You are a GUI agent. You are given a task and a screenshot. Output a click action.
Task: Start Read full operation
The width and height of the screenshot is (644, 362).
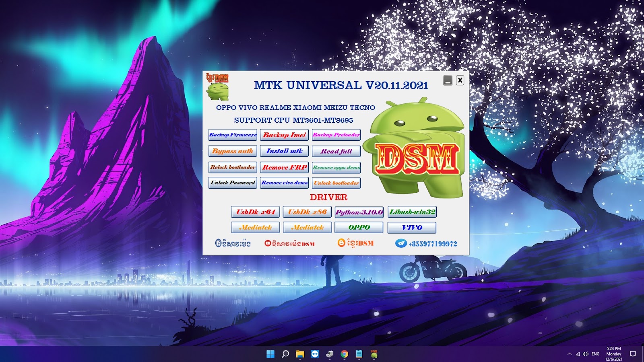tap(336, 151)
